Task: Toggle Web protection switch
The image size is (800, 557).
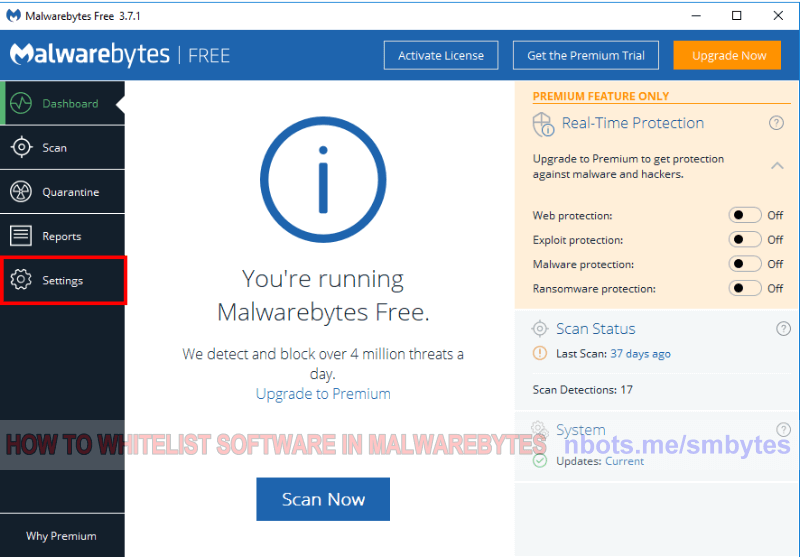Action: pos(744,215)
